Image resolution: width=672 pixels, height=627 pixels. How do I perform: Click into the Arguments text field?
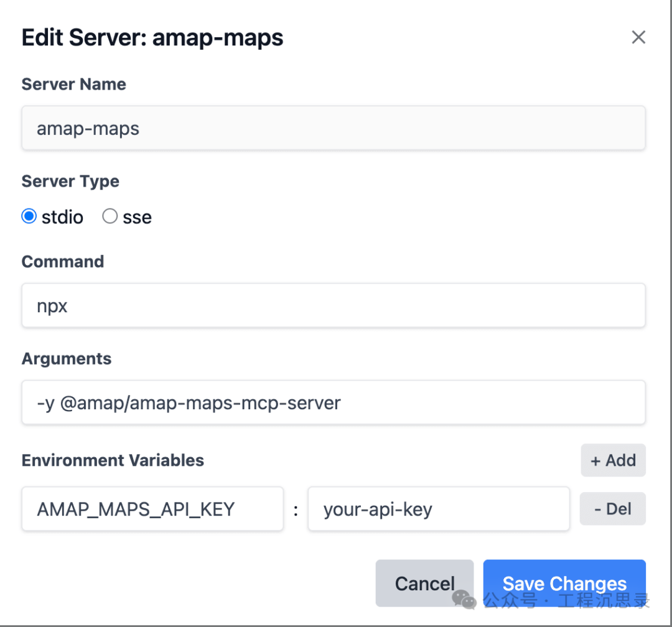pos(333,402)
